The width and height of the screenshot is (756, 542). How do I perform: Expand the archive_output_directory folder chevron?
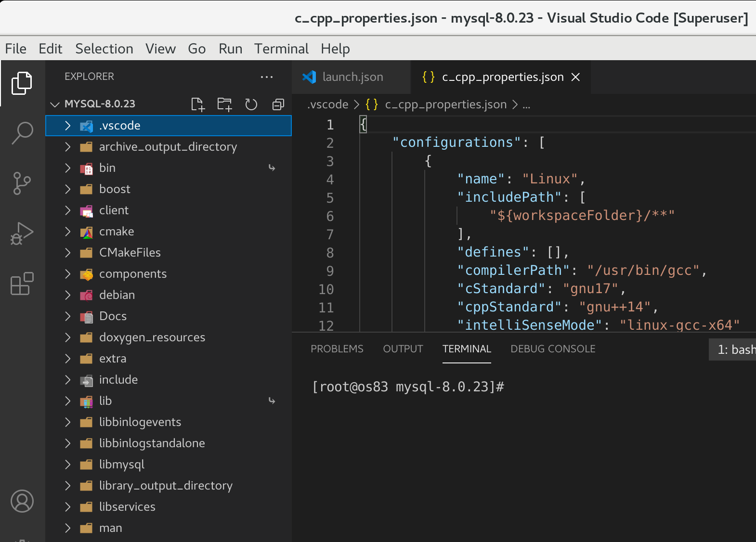pos(68,147)
